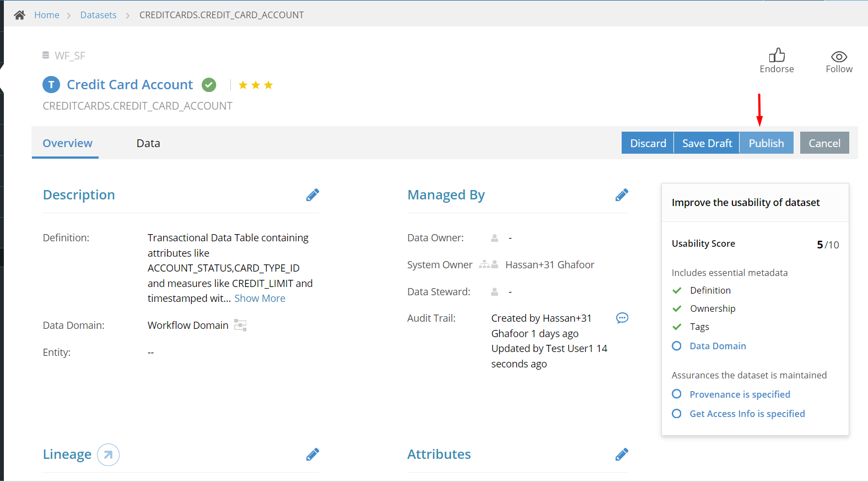
Task: Select Get Access Info is specified circle
Action: (x=677, y=413)
